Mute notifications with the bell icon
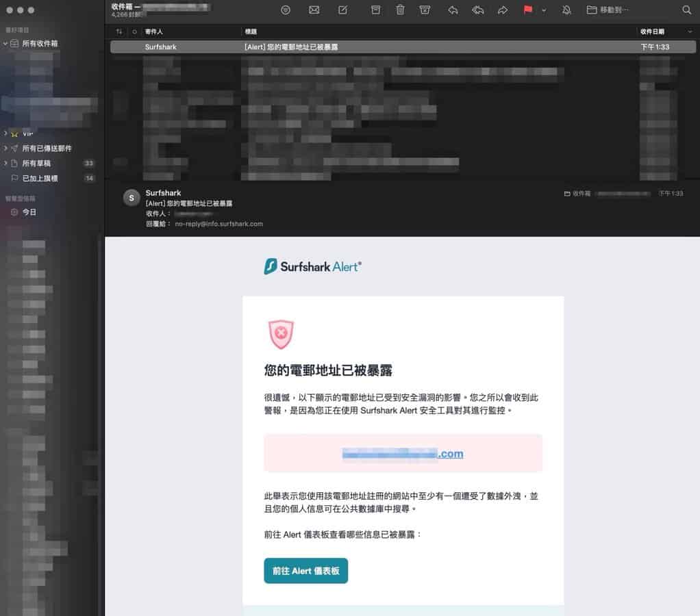The height and width of the screenshot is (616, 700). tap(566, 10)
